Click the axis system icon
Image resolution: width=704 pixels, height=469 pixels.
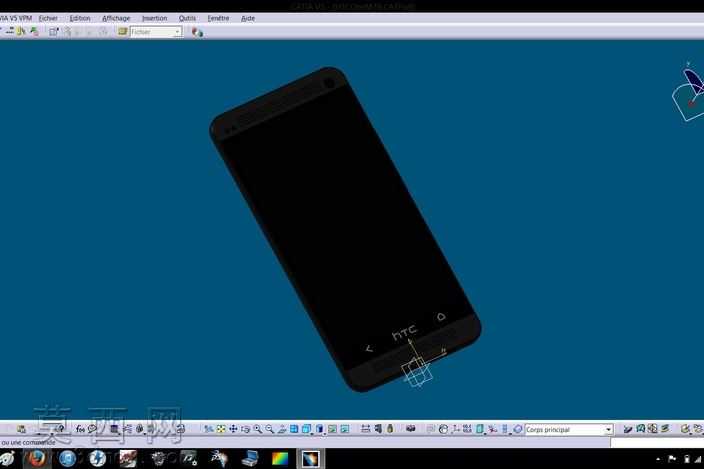pos(455,429)
